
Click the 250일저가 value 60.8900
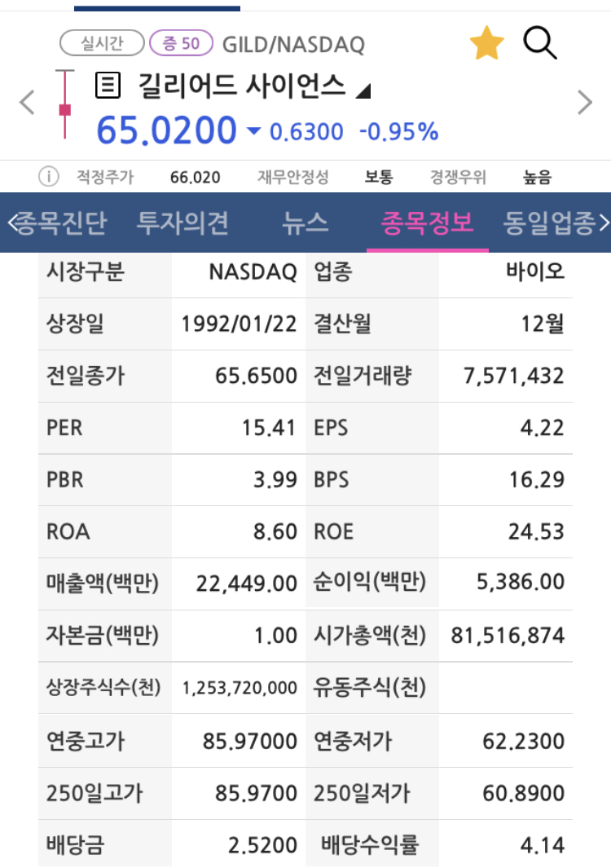pyautogui.click(x=523, y=793)
